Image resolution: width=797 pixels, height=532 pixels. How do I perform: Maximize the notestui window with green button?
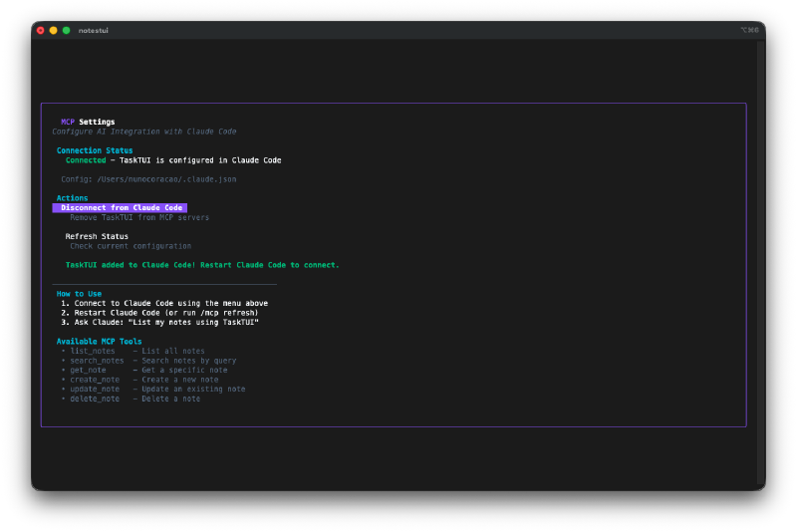click(66, 31)
